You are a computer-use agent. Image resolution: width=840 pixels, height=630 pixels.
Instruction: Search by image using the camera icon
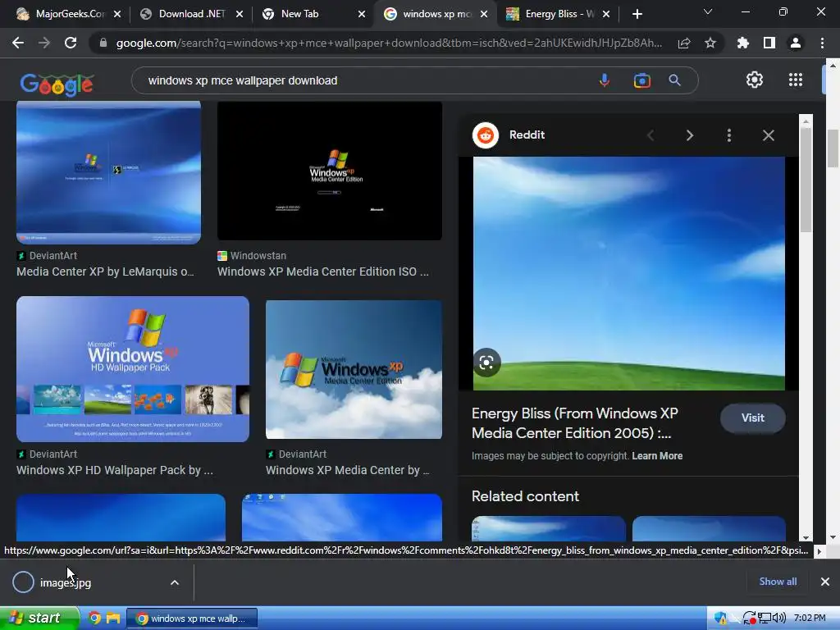[641, 80]
